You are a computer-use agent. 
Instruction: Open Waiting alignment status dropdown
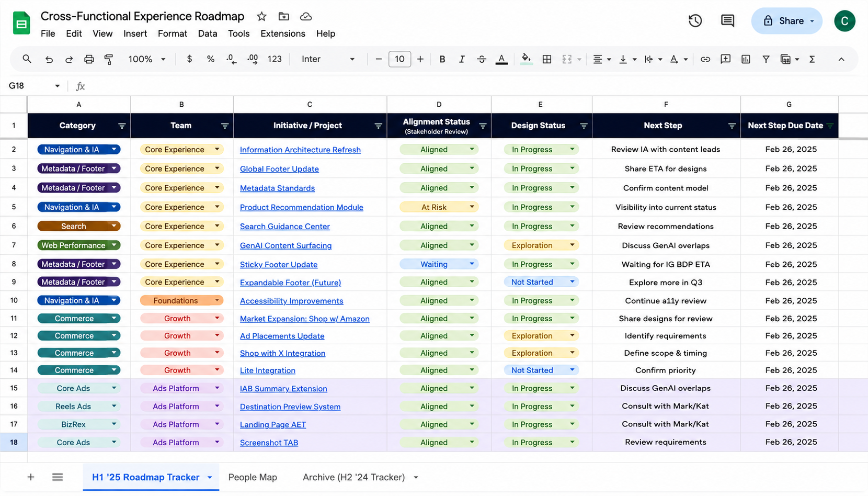pos(472,264)
